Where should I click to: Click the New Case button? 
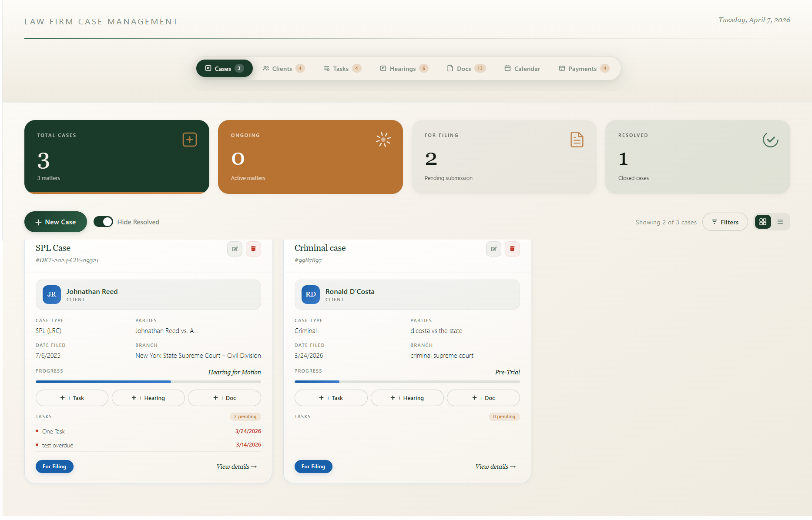tap(55, 222)
